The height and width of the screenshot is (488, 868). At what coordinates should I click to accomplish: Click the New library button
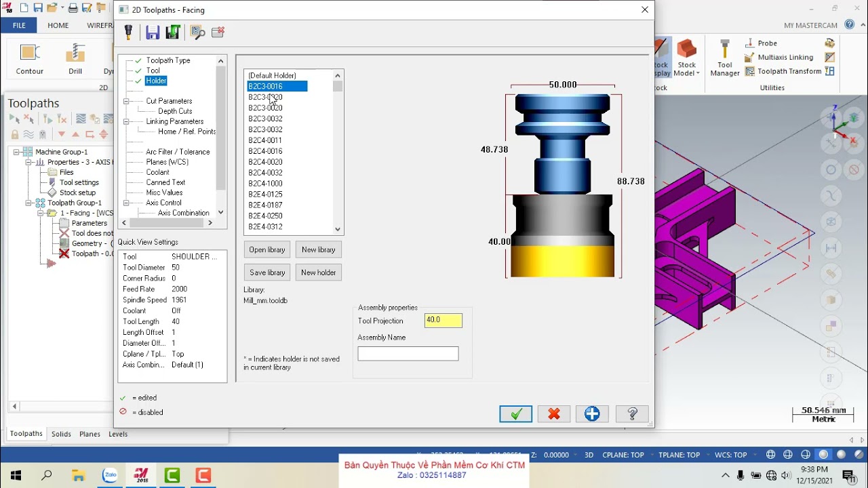click(318, 249)
